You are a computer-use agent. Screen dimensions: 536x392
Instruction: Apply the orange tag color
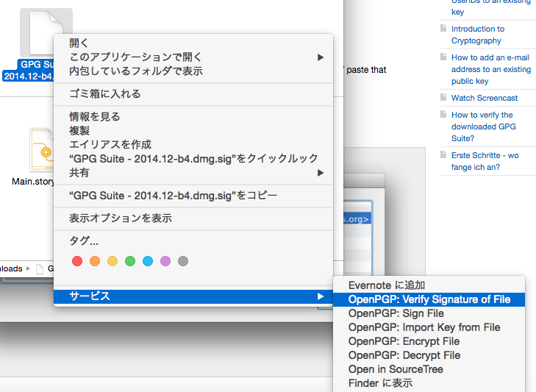point(95,261)
